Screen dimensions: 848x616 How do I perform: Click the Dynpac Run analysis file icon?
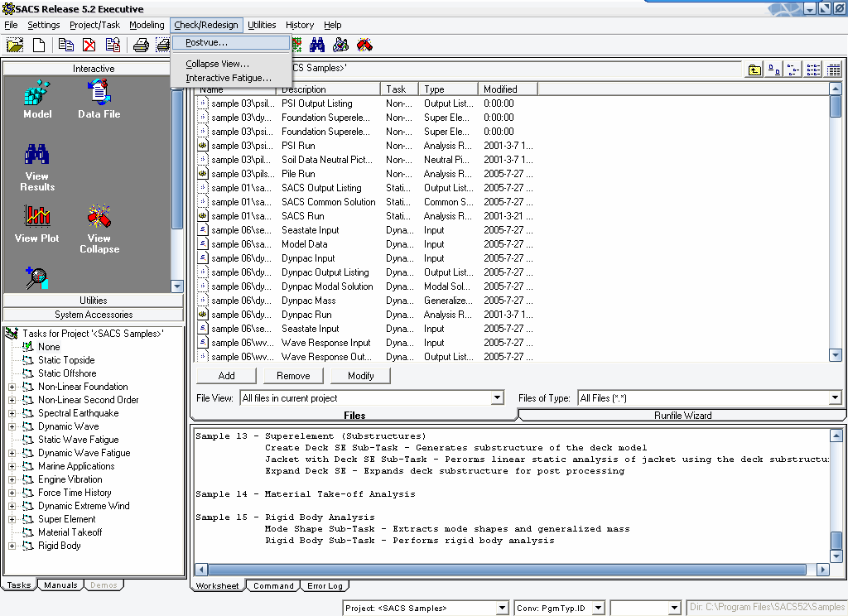click(x=203, y=315)
